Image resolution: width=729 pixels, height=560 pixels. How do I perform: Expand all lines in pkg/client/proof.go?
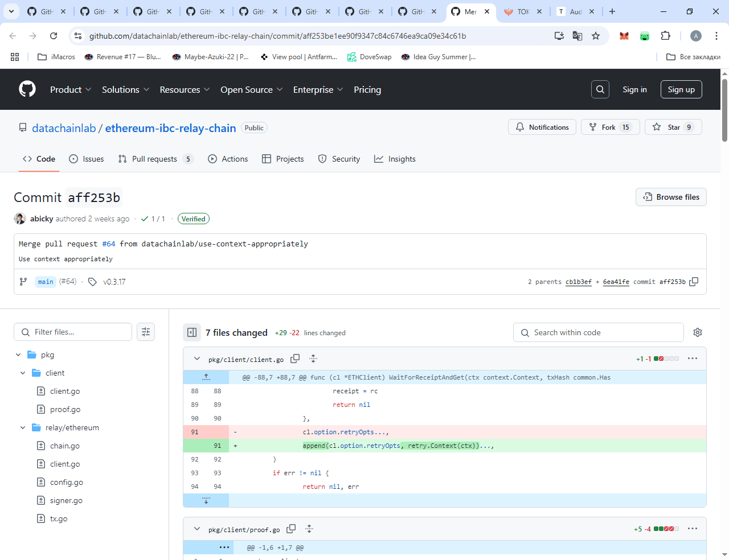pos(309,529)
